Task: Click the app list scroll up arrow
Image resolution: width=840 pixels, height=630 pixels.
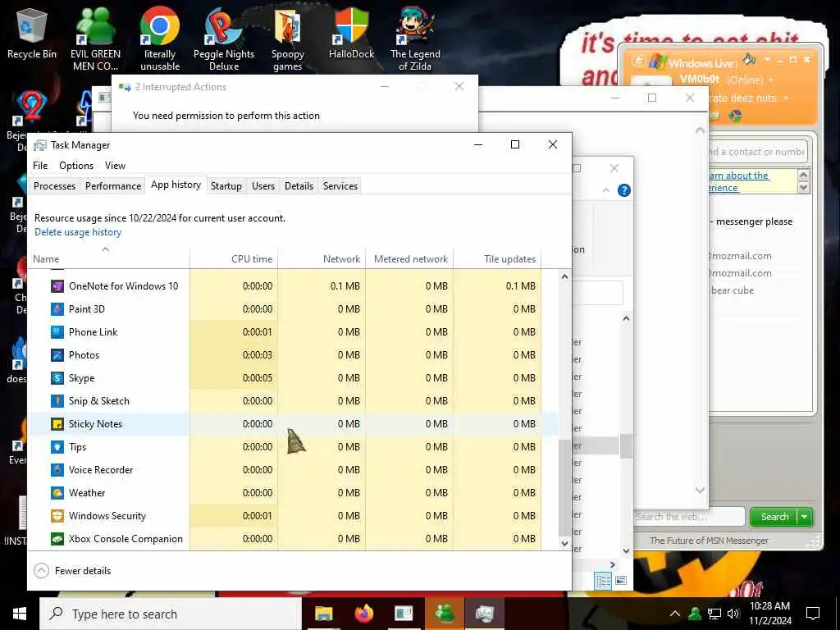Action: click(564, 277)
